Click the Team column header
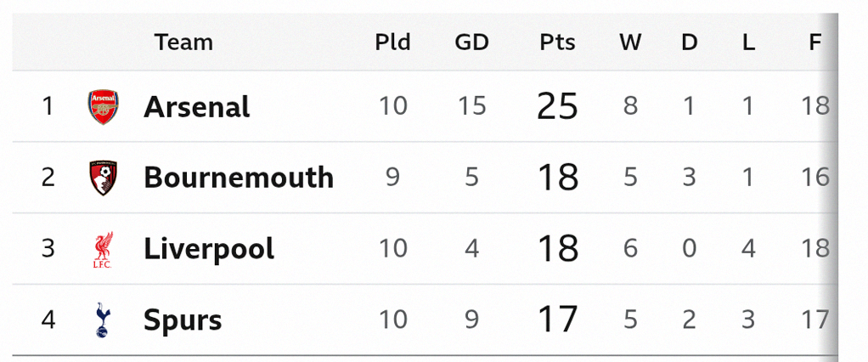868x362 pixels. [183, 42]
